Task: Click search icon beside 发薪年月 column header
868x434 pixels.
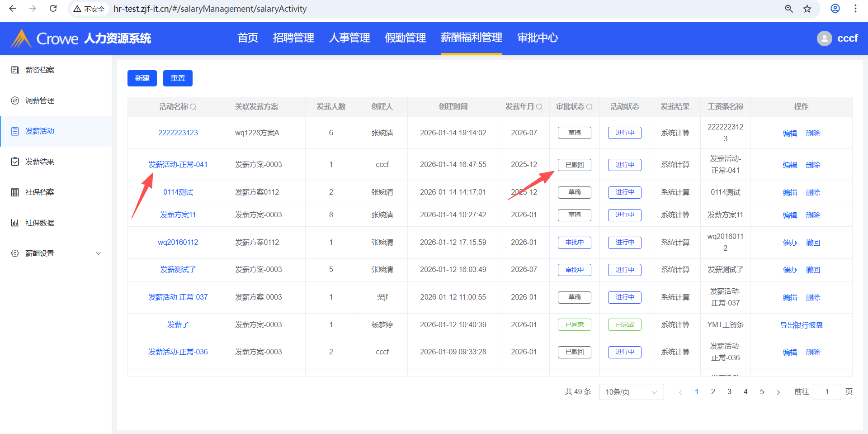Action: (x=539, y=107)
